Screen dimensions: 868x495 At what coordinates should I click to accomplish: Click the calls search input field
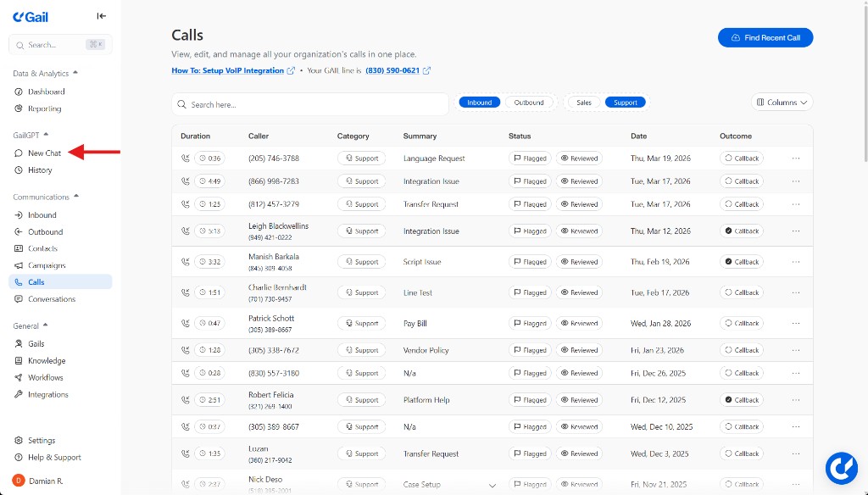pyautogui.click(x=314, y=104)
